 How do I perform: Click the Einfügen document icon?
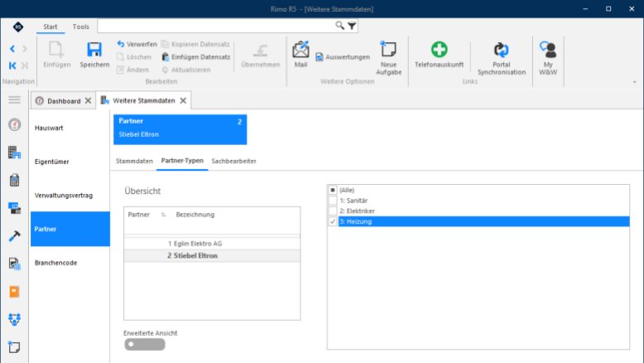tap(56, 50)
